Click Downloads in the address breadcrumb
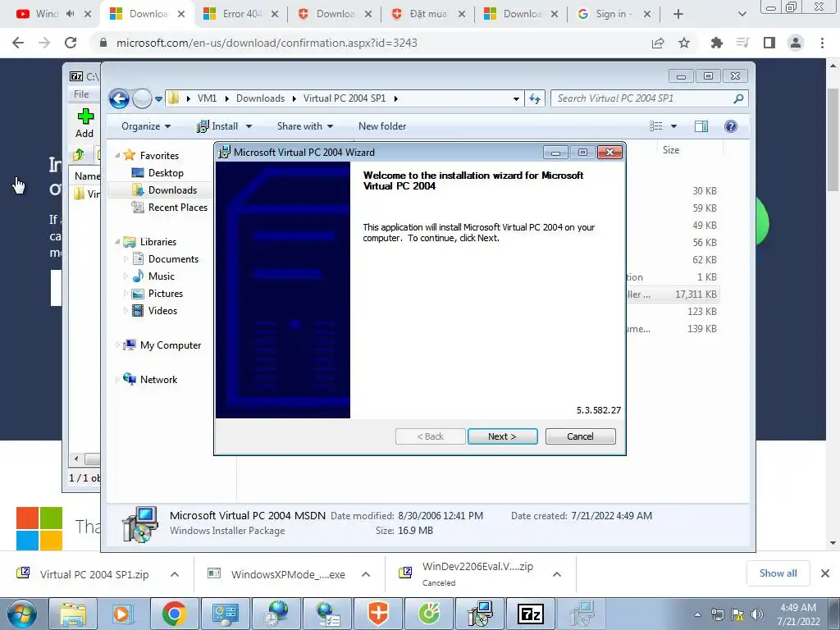Screen dimensions: 840x630 (x=260, y=98)
